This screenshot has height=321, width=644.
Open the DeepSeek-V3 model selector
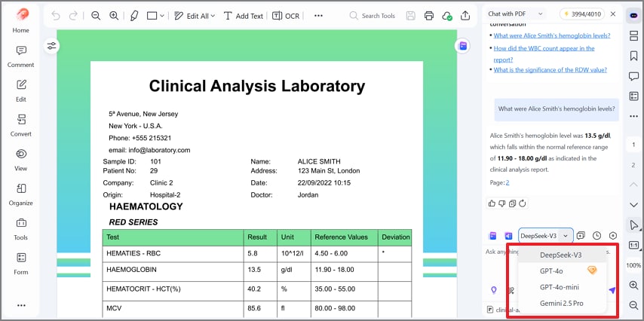click(x=545, y=236)
